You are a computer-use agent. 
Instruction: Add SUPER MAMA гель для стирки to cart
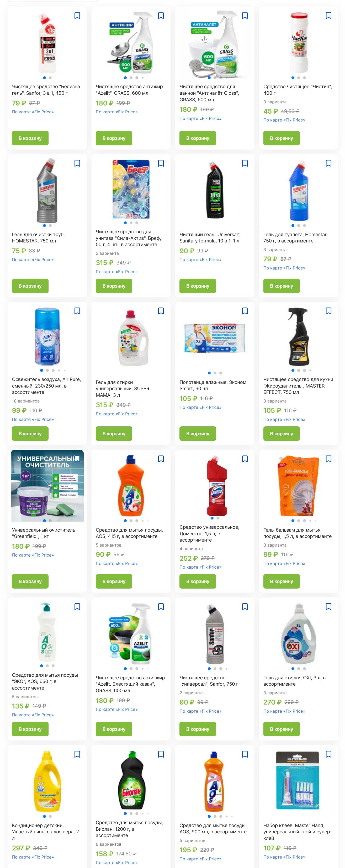(114, 434)
